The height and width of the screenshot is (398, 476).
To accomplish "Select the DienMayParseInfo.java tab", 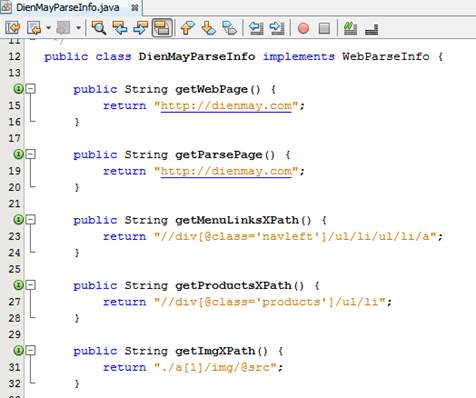I will click(68, 8).
